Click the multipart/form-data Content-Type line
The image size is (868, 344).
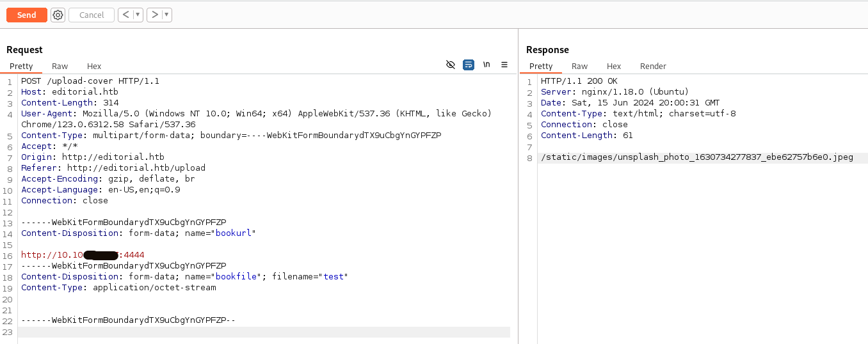point(231,136)
